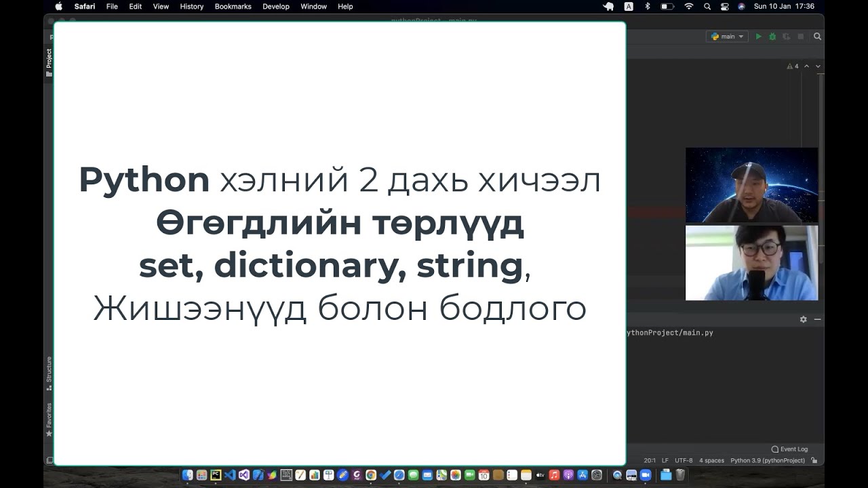Open battery status menu

tap(667, 6)
